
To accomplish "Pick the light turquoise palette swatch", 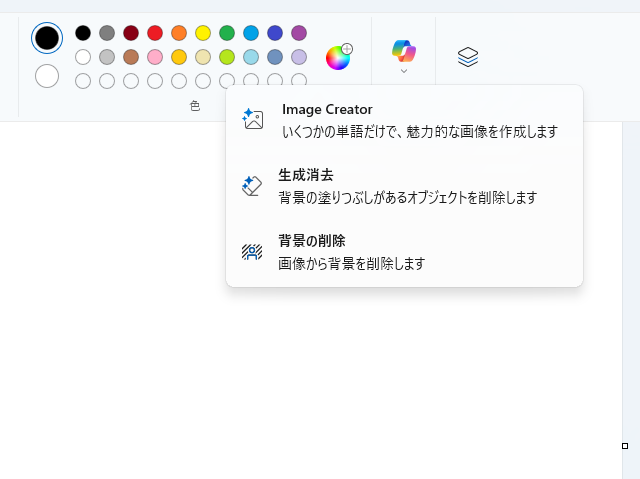I will pos(251,57).
